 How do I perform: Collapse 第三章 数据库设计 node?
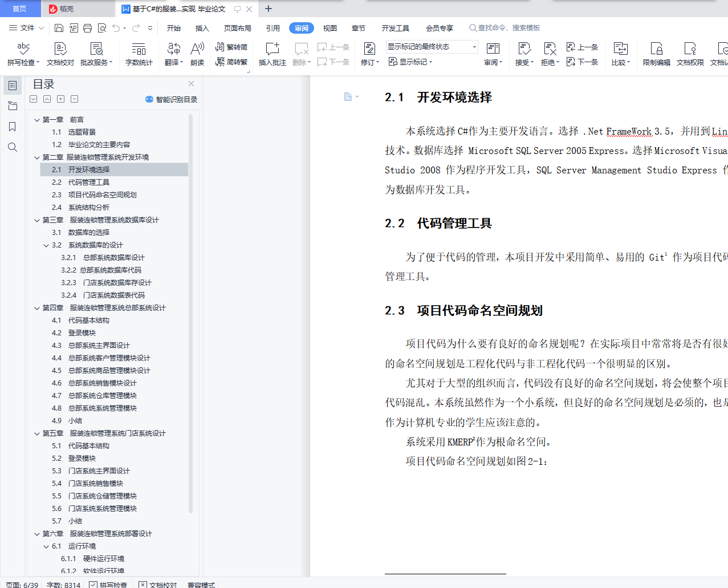click(x=36, y=220)
